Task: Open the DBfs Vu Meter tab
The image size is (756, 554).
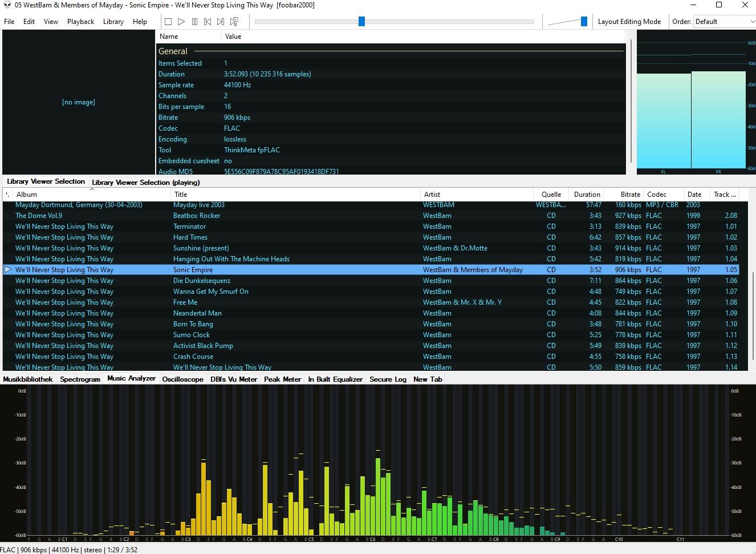Action: [234, 379]
